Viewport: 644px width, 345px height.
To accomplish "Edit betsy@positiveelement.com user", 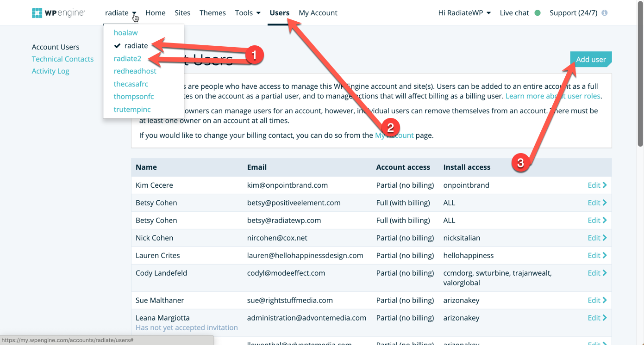I will click(x=597, y=203).
